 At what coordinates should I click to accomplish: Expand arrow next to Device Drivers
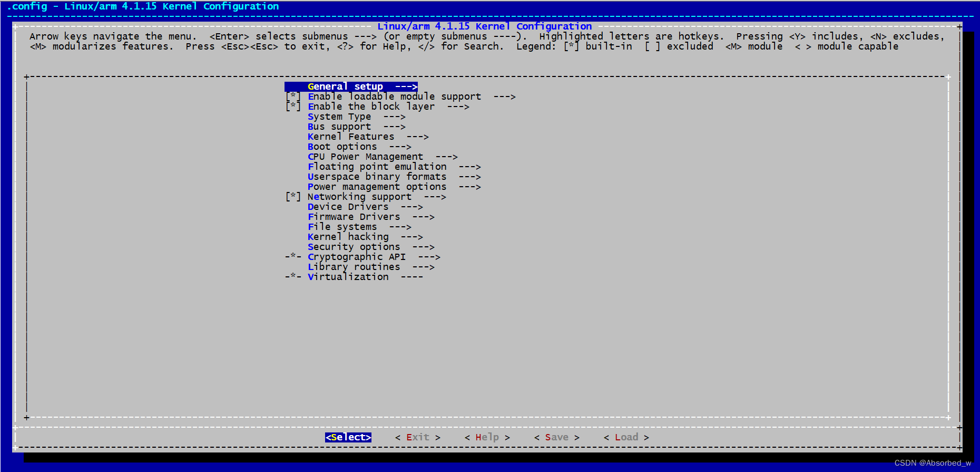411,207
